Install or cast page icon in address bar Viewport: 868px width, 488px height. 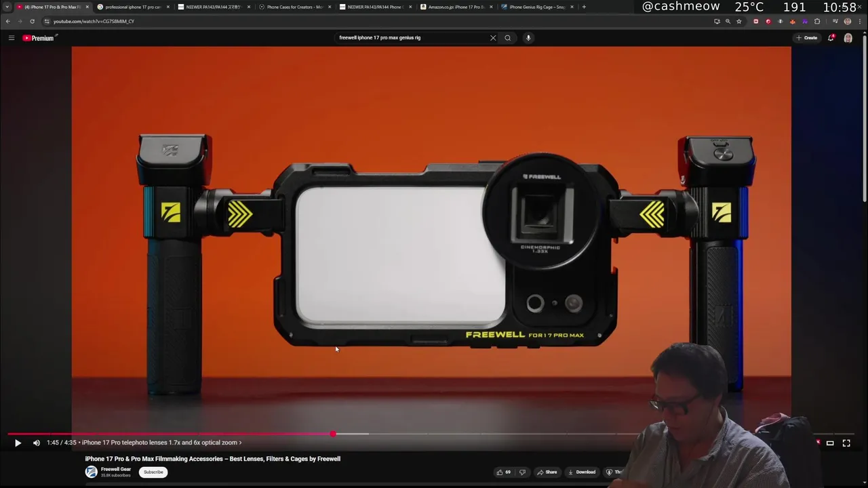coord(717,21)
